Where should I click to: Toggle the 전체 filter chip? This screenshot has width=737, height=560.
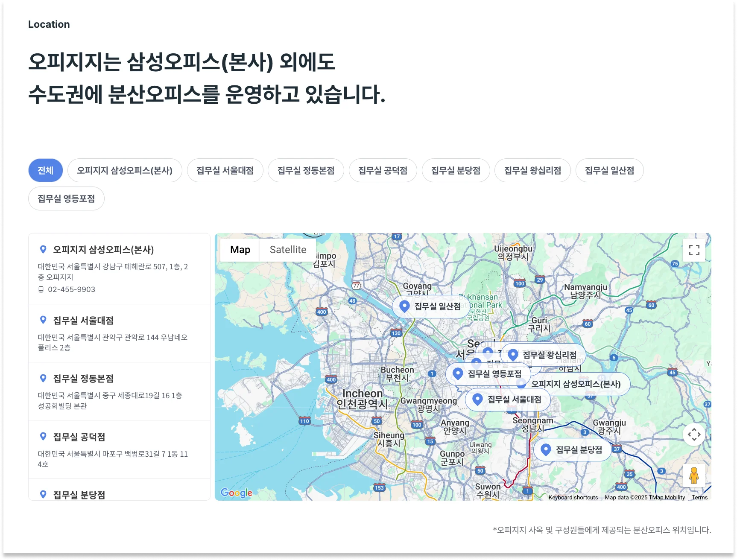pyautogui.click(x=45, y=170)
